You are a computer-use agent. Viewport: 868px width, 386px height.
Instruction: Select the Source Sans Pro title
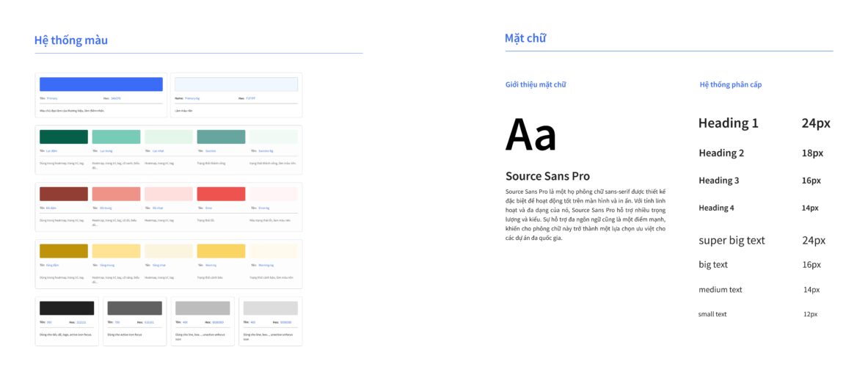547,176
